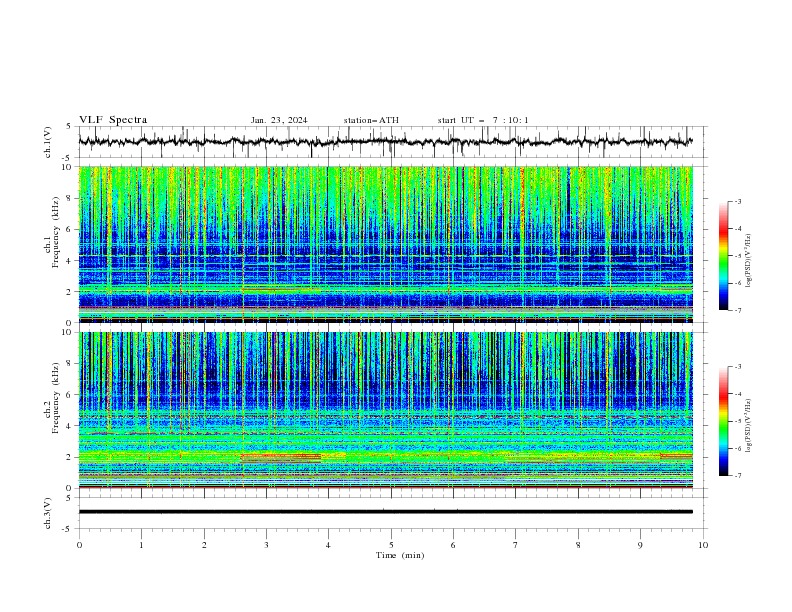This screenshot has width=792, height=612.
Task: Click the log(PSD) label beside the ch.2 colorbar
Action: pos(748,426)
